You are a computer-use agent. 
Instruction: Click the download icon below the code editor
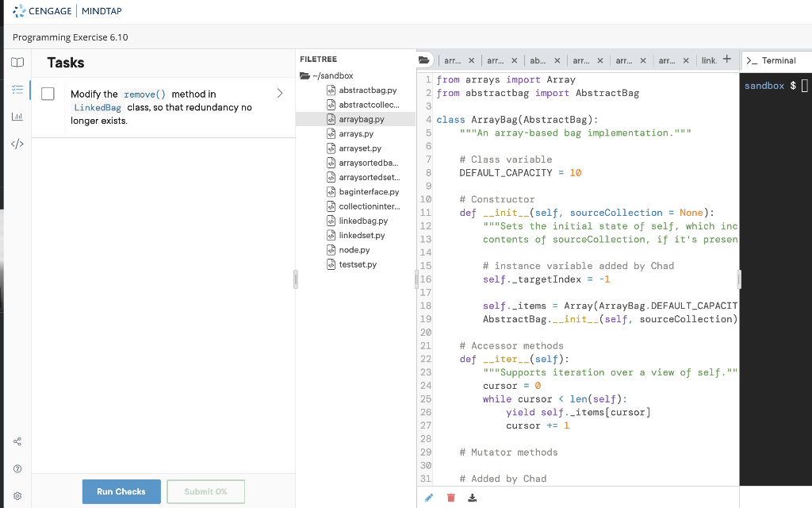pos(472,497)
